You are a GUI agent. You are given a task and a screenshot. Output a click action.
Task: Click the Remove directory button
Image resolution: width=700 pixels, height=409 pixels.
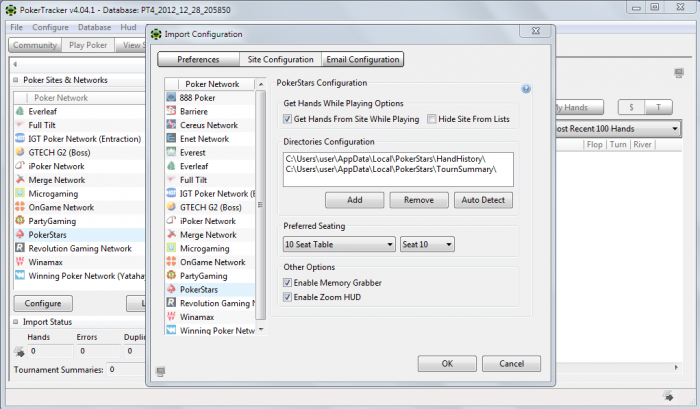419,200
